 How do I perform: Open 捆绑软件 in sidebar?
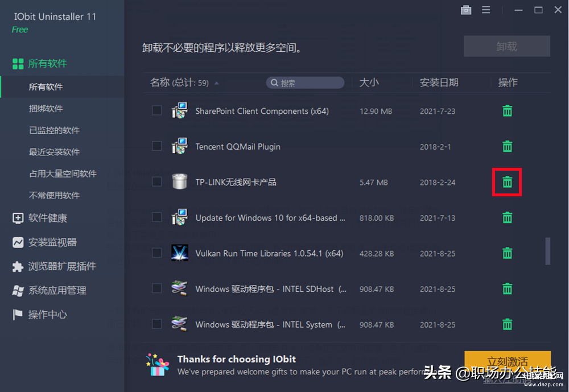pos(46,109)
